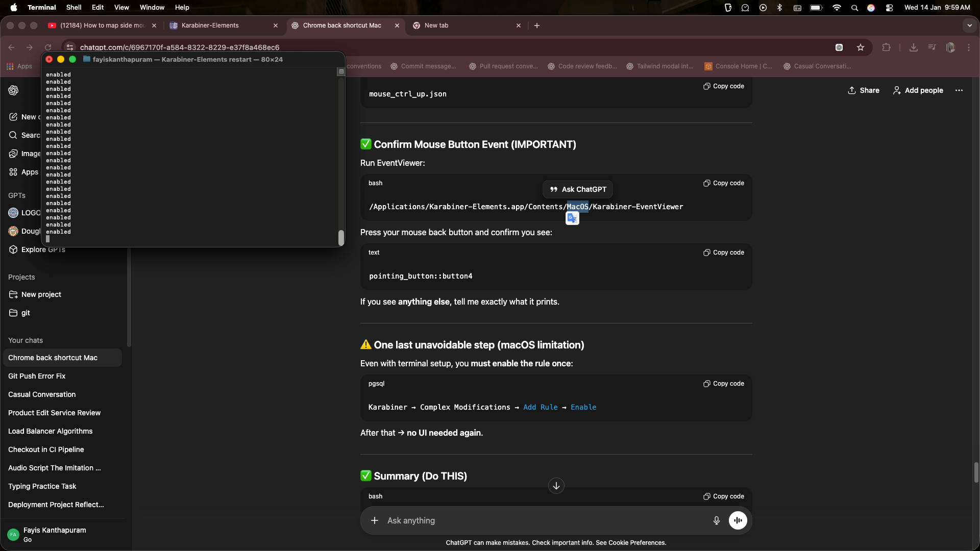
Task: Open Chrome three-dot menu
Action: pos(969,47)
